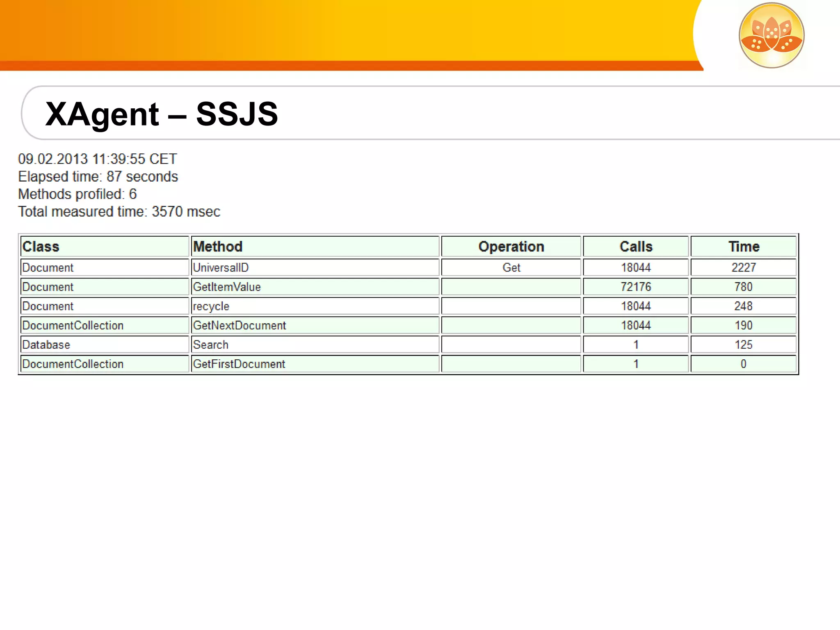This screenshot has width=840, height=630.
Task: Click the 'Method' column header
Action: [315, 247]
